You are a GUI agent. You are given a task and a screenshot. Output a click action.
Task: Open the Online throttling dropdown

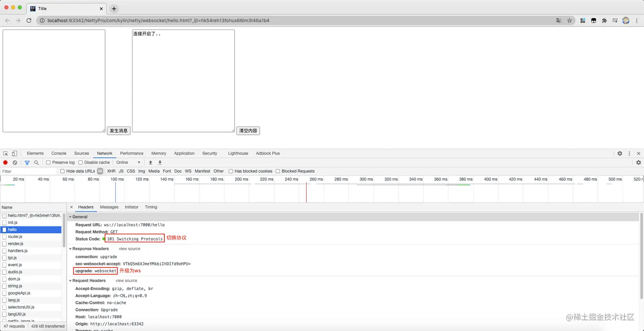(x=128, y=163)
